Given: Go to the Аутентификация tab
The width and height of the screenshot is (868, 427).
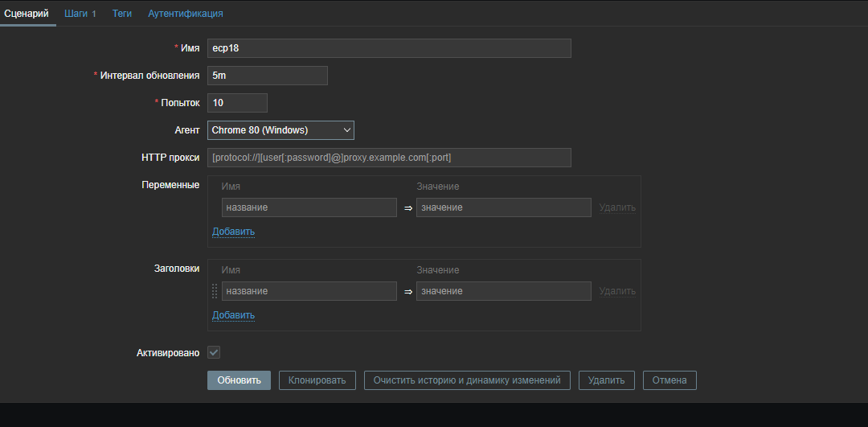Looking at the screenshot, I should [x=186, y=14].
